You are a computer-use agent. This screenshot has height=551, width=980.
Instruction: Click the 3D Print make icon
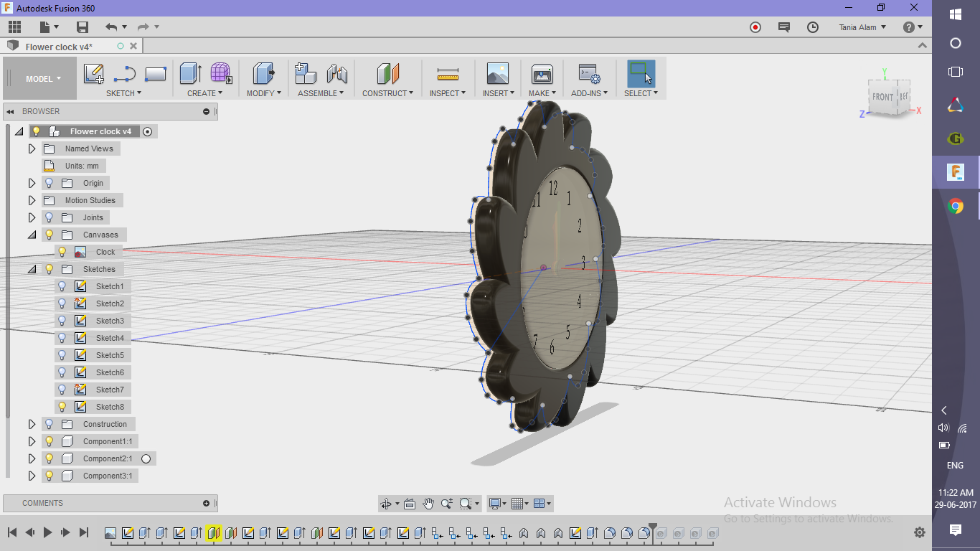tap(542, 74)
